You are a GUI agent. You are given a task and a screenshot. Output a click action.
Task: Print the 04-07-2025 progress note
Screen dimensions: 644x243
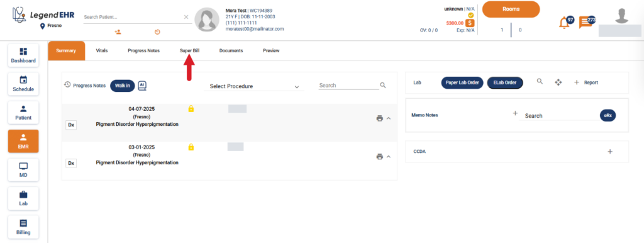(379, 118)
